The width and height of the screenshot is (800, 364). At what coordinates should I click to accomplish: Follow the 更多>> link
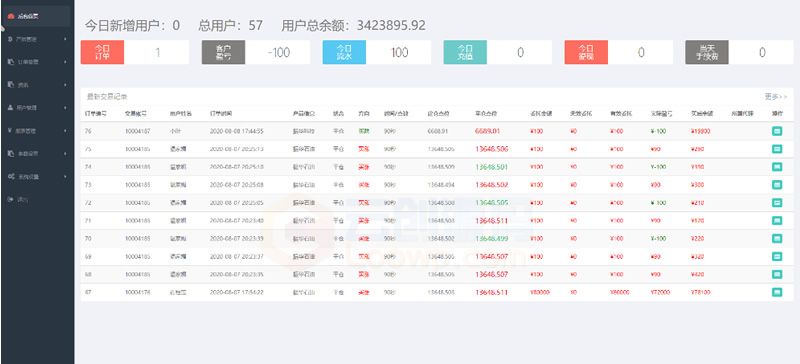tap(776, 96)
